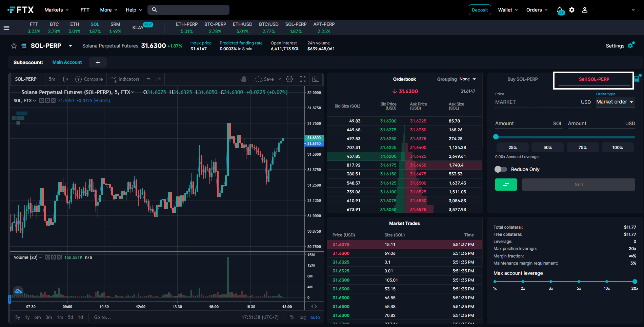644x327 pixels.
Task: Toggle percent scale on chart
Action: coord(292,317)
